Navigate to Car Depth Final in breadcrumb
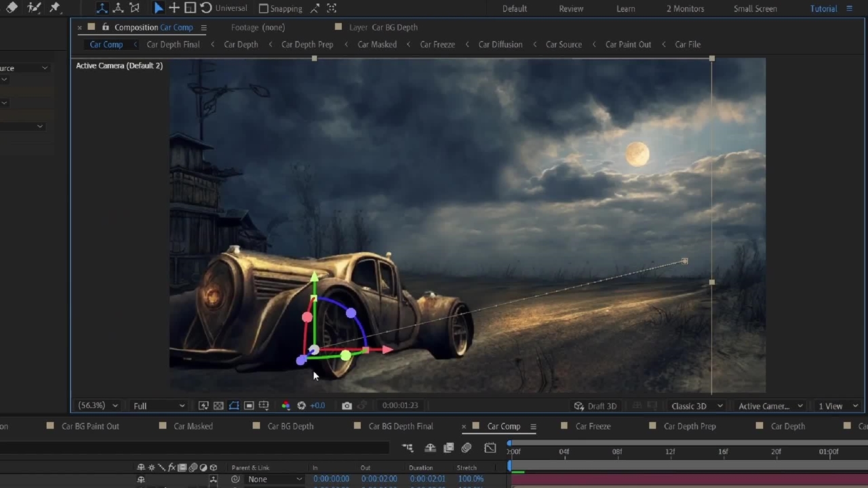Screen dimensions: 868x488 pos(173,45)
